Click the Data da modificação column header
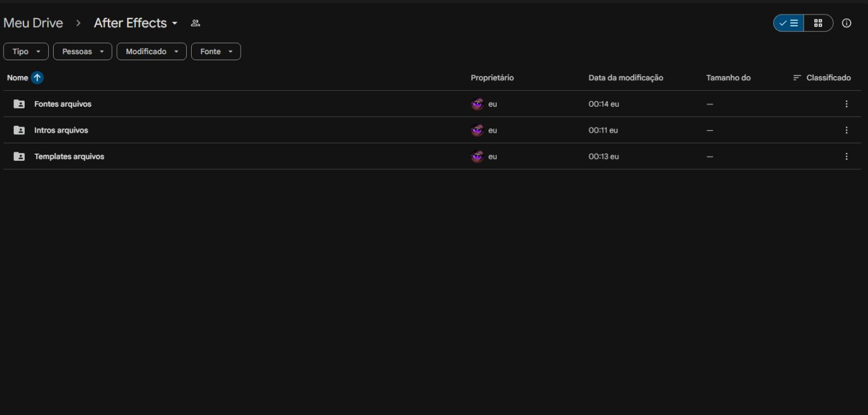Image resolution: width=868 pixels, height=415 pixels. coord(626,78)
